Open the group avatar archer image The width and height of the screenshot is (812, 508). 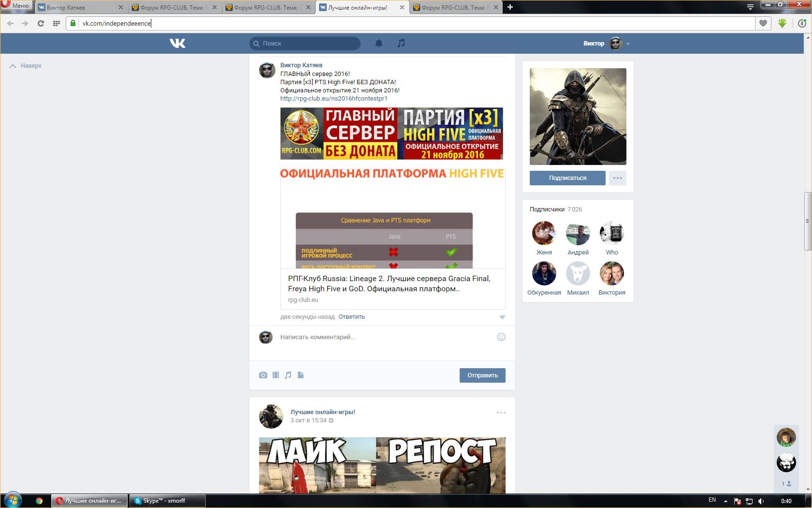click(x=578, y=117)
